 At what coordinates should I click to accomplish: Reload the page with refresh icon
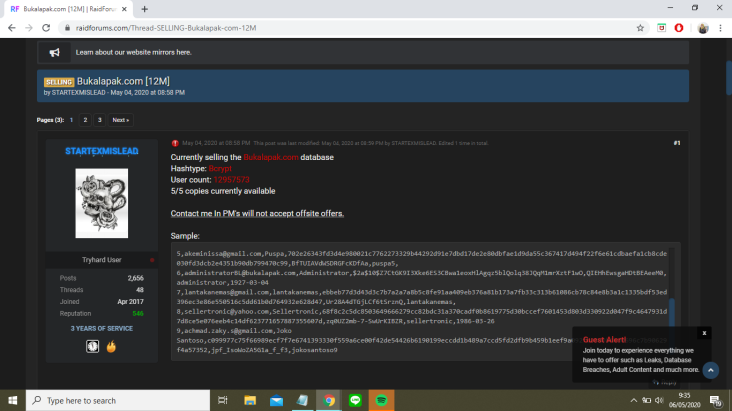click(46, 28)
